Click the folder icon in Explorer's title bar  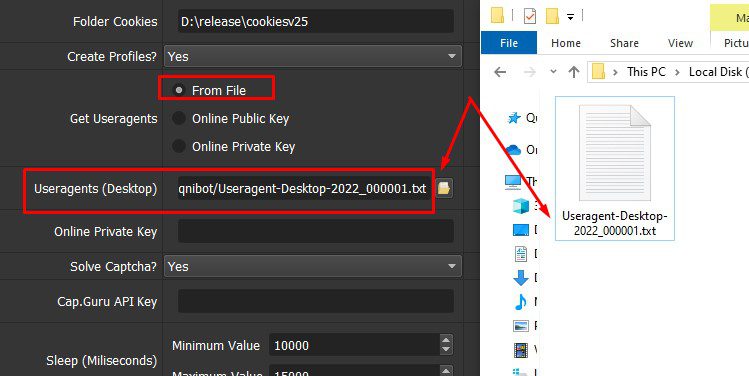(497, 16)
